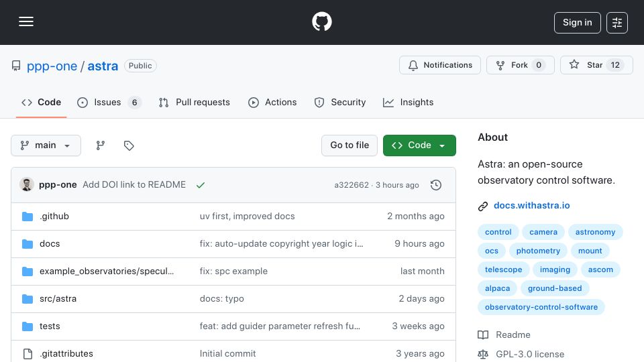Open the .github folder
Image resolution: width=644 pixels, height=362 pixels.
point(54,217)
